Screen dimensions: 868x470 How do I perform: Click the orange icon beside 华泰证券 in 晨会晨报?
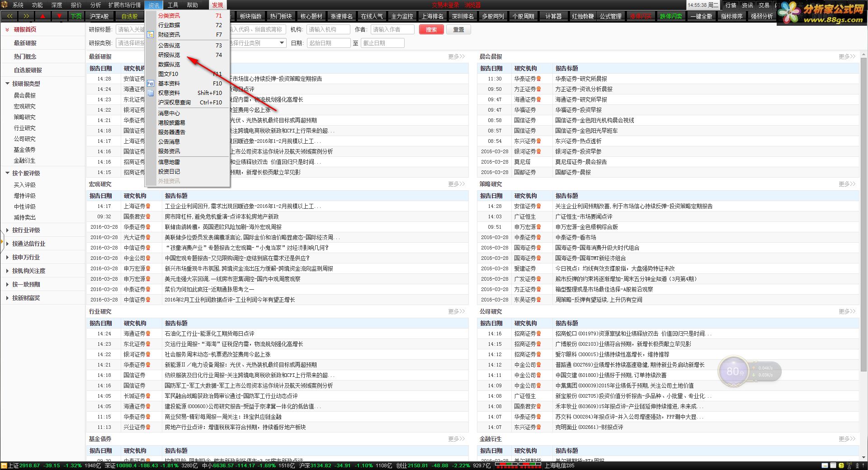[538, 79]
